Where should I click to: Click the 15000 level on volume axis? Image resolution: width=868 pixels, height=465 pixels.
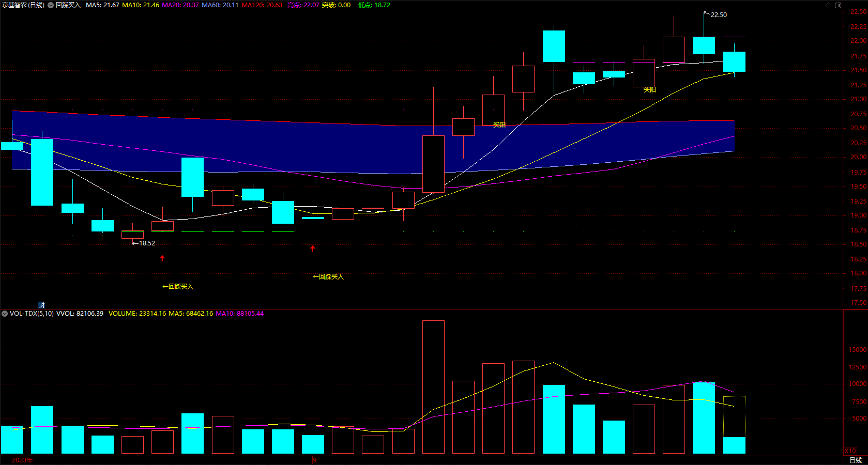[858, 350]
